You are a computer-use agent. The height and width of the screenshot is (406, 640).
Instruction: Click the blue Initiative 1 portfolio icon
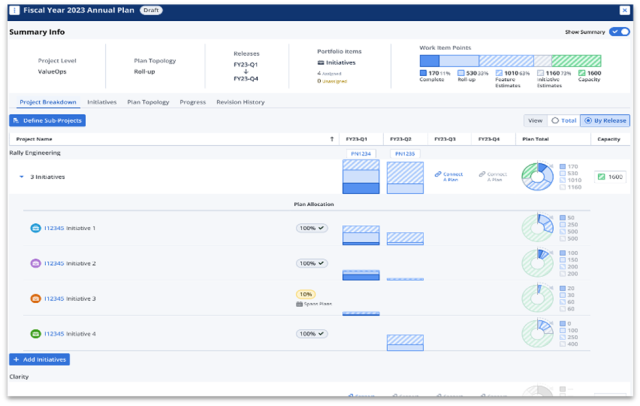[x=36, y=228]
